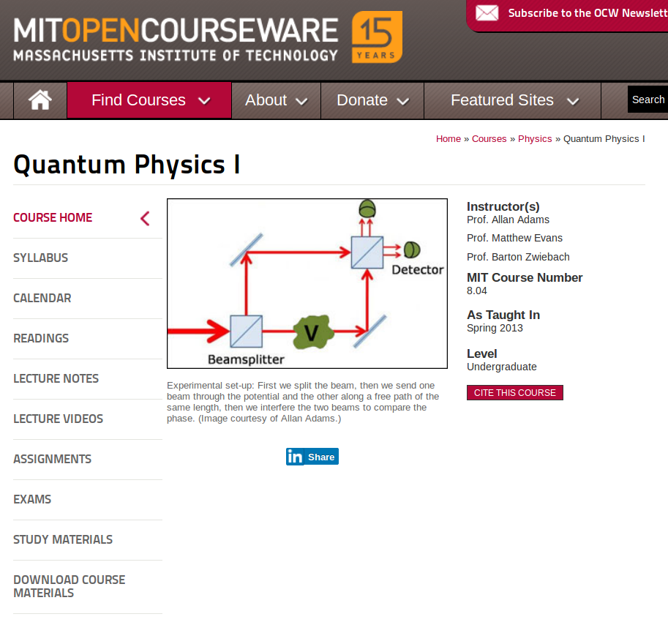Expand the Find Courses dropdown menu
Viewport: 668px width, 644px height.
(149, 100)
